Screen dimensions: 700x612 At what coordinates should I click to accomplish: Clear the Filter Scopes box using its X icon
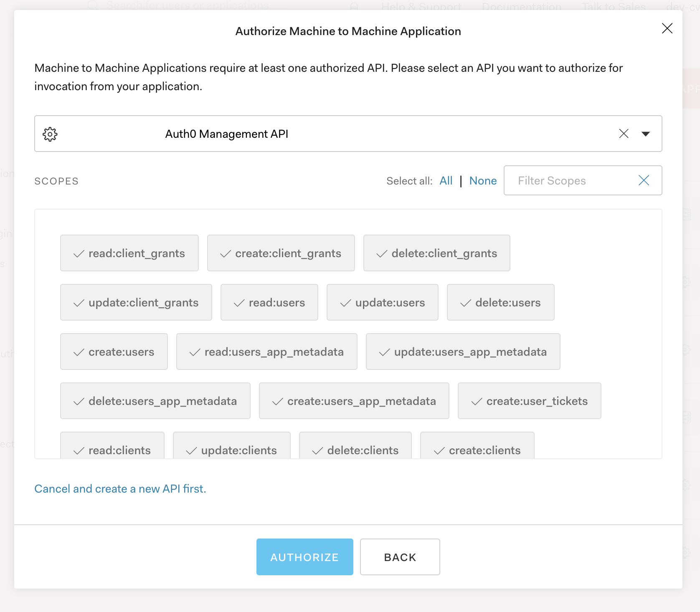[x=644, y=180]
